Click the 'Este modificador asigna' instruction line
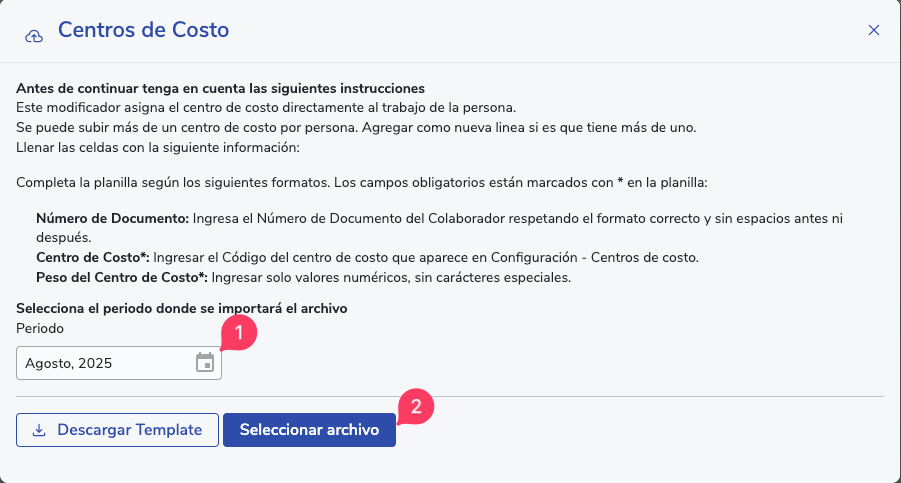901x483 pixels. pos(265,107)
